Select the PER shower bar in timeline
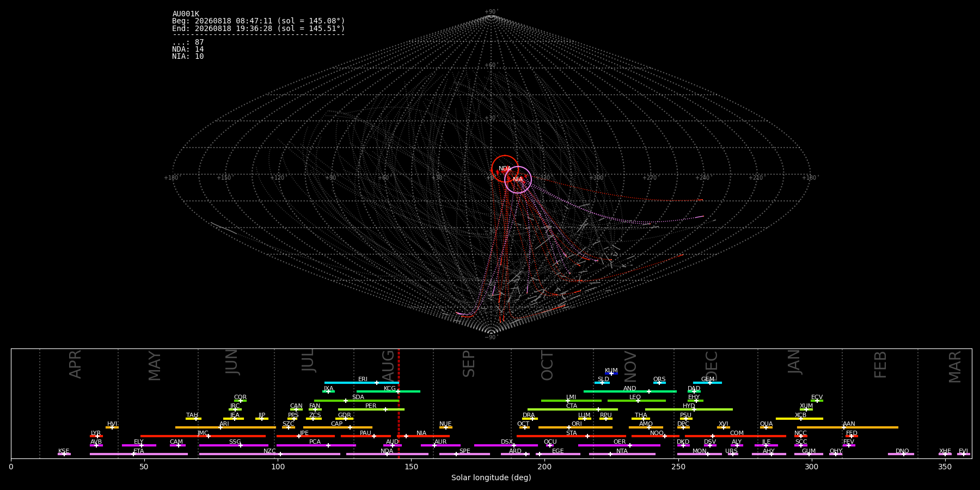This screenshot has width=980, height=490. (371, 409)
